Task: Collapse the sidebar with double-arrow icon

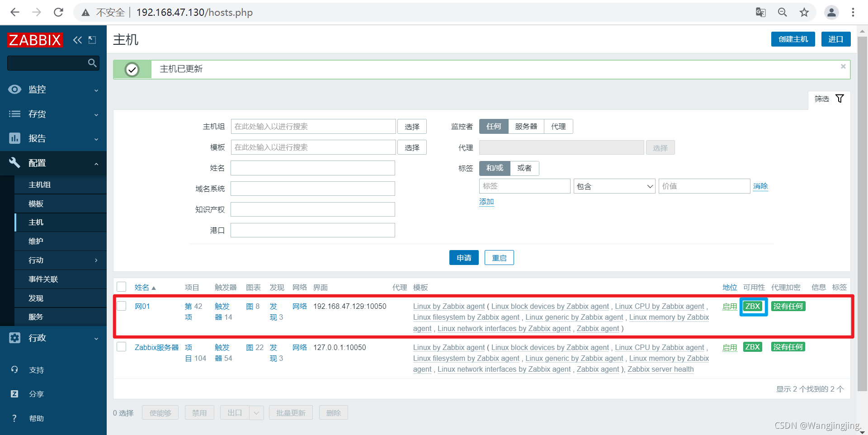Action: [x=77, y=40]
